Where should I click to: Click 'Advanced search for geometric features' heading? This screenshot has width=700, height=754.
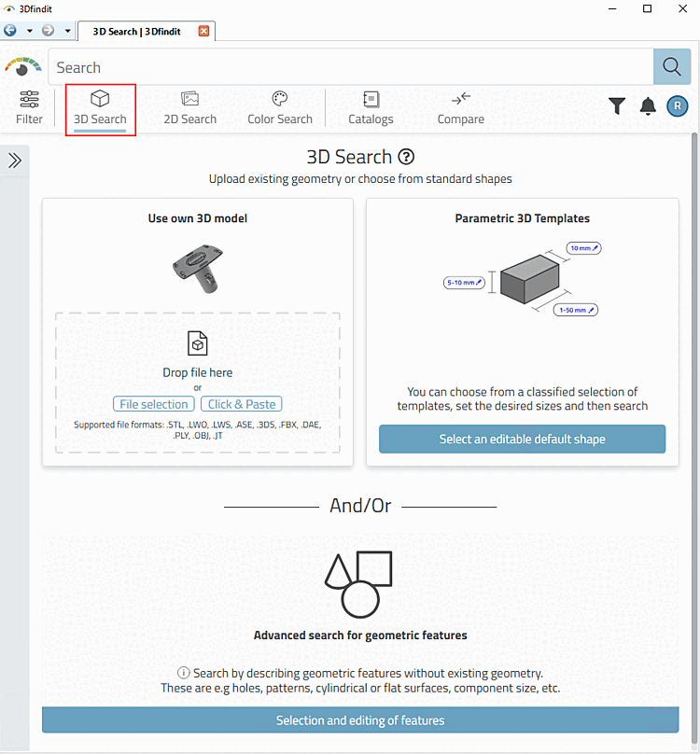click(360, 635)
